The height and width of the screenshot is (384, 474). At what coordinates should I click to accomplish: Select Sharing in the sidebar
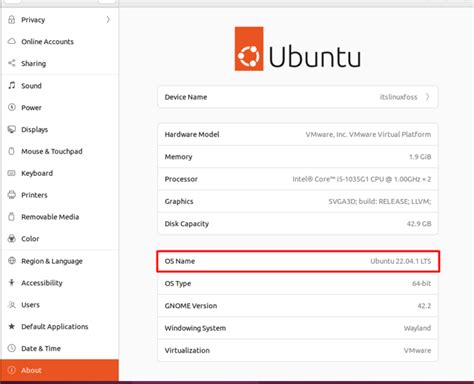[x=59, y=63]
